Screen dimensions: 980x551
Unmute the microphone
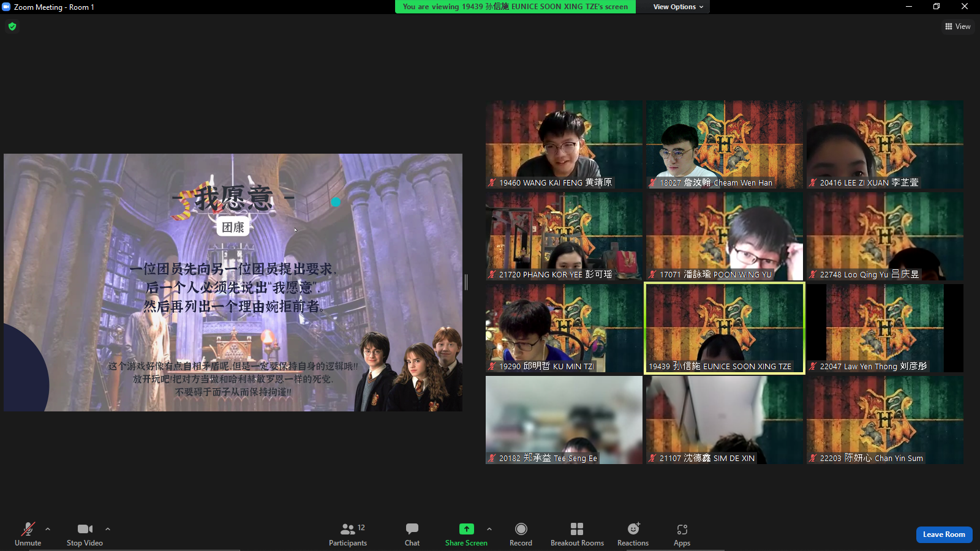tap(28, 534)
